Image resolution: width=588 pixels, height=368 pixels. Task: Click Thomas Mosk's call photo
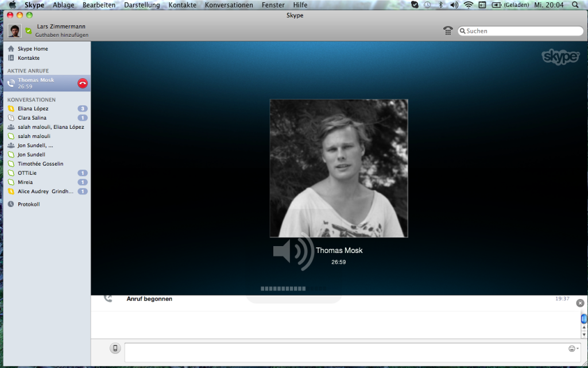coord(339,168)
